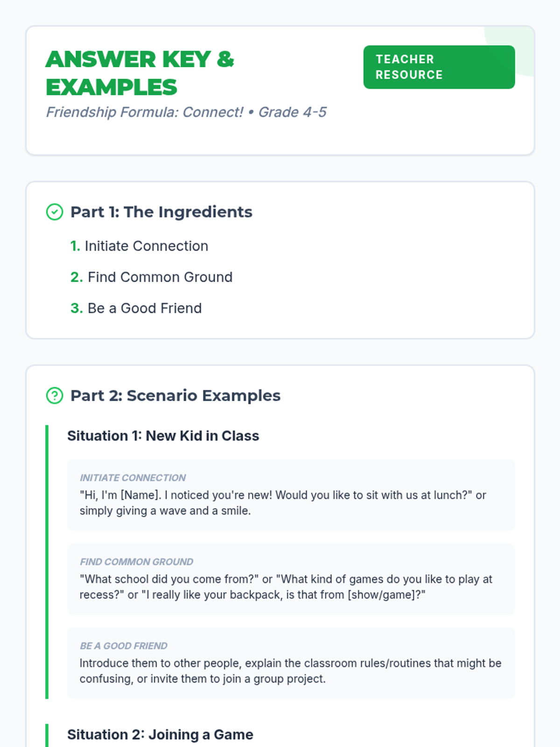The image size is (560, 747).
Task: Click the italic BE A GOOD FRIEND card label
Action: pyautogui.click(x=123, y=646)
